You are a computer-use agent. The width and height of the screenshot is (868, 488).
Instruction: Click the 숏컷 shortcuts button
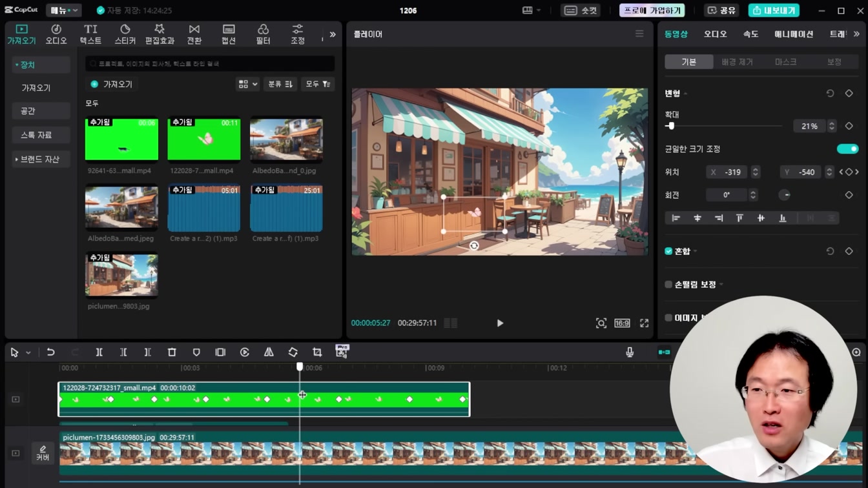click(581, 10)
